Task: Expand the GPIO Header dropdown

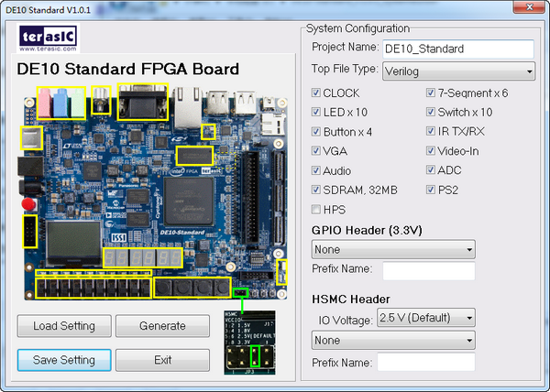Action: pyautogui.click(x=392, y=249)
